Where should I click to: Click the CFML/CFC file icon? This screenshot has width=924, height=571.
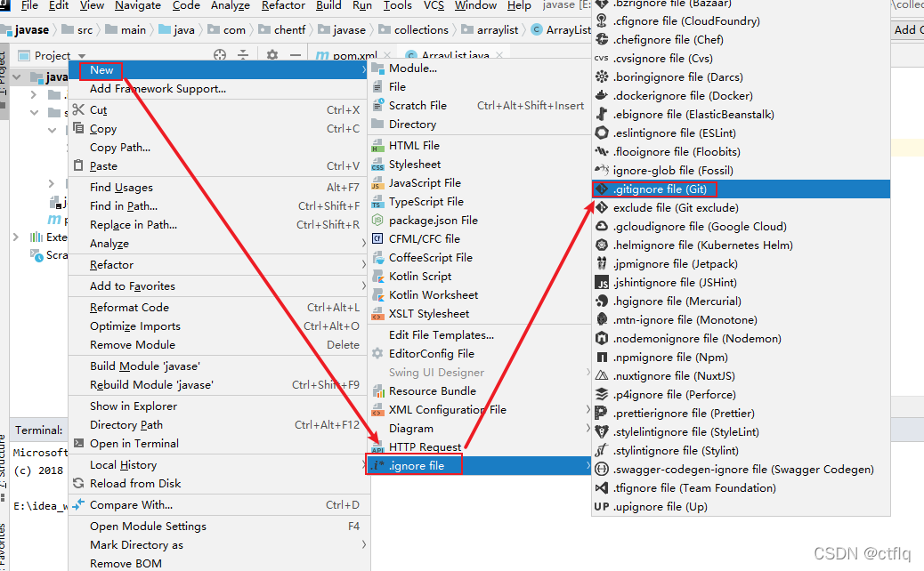pyautogui.click(x=377, y=239)
